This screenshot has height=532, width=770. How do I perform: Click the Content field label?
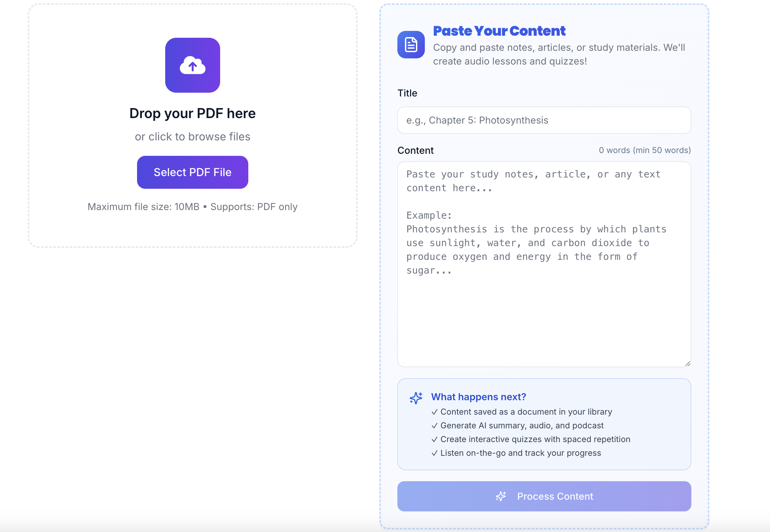(415, 150)
